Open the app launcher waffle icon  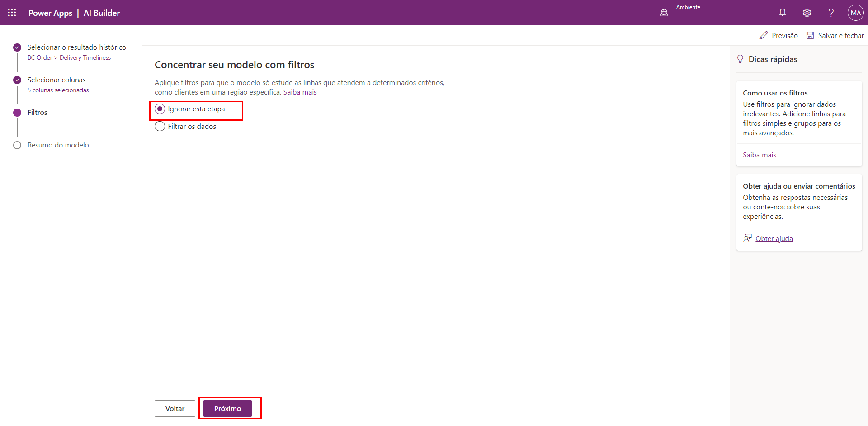12,13
